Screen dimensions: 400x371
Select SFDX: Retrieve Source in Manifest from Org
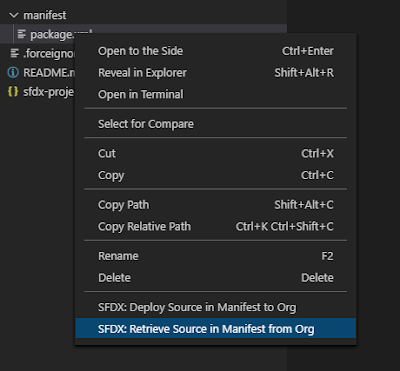[216, 329]
